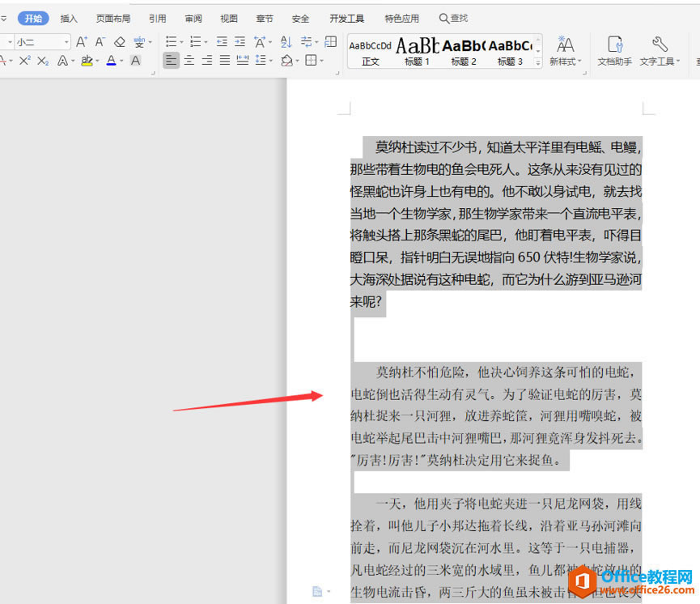The width and height of the screenshot is (700, 604).
Task: Expand the full styles gallery
Action: coord(538,63)
